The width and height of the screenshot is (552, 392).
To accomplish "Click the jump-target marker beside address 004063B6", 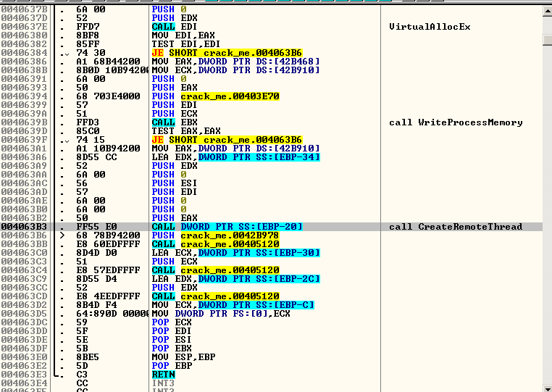I will click(62, 235).
